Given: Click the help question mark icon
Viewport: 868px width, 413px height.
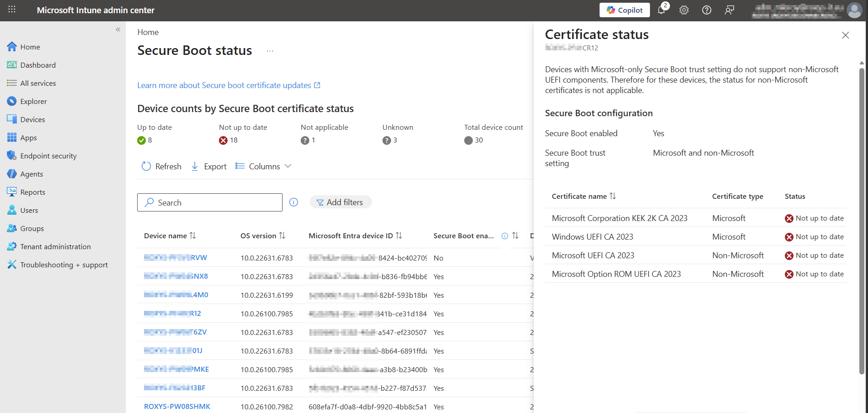Looking at the screenshot, I should [707, 10].
